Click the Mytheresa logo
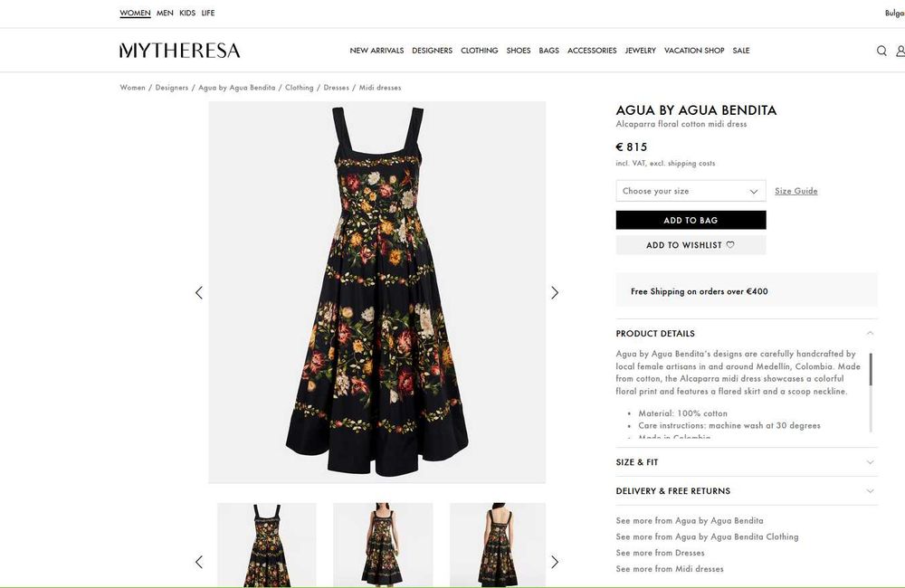This screenshot has height=588, width=905. 179,51
